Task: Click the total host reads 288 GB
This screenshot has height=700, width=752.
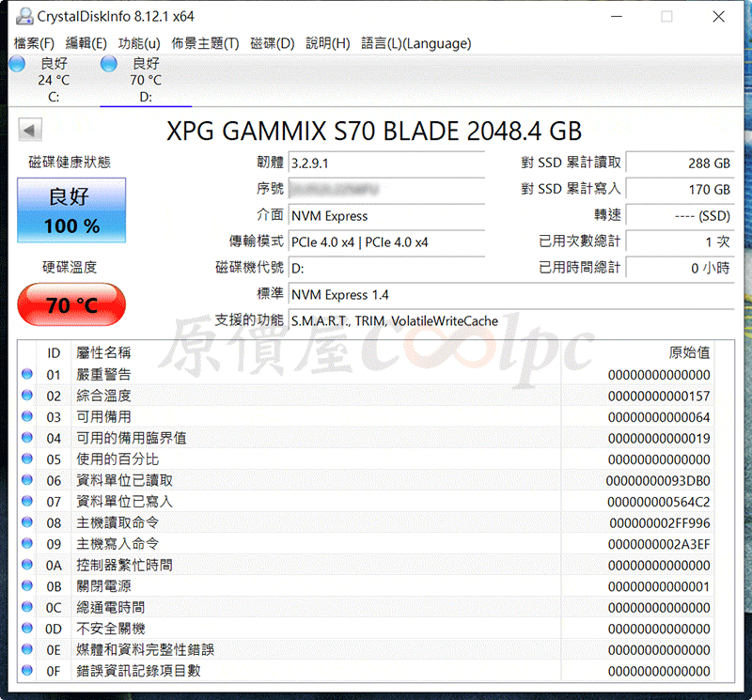Action: [680, 163]
